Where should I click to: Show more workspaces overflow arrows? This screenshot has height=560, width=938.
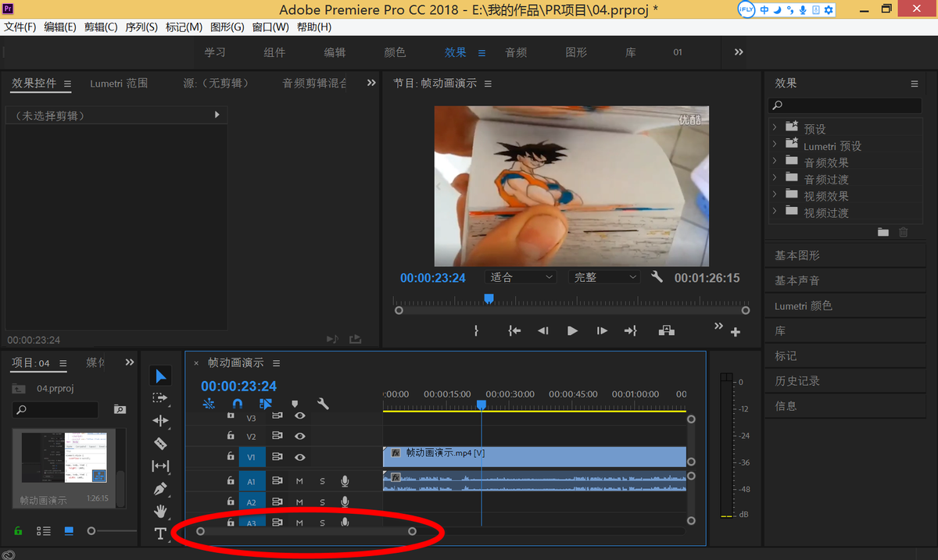[x=739, y=52]
